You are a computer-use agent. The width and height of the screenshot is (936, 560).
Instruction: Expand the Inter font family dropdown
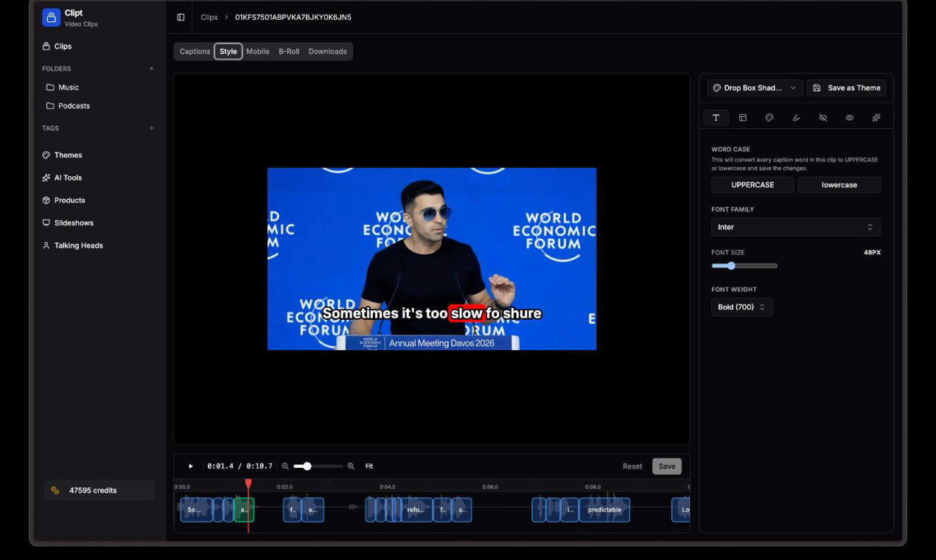(795, 227)
